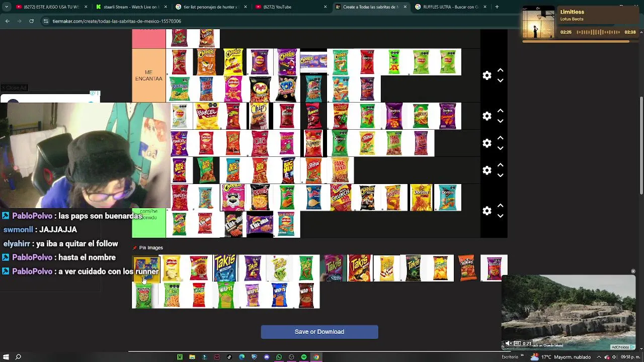Open settings gear for ME ENCANTAA tier
The image size is (644, 362).
pos(487,75)
